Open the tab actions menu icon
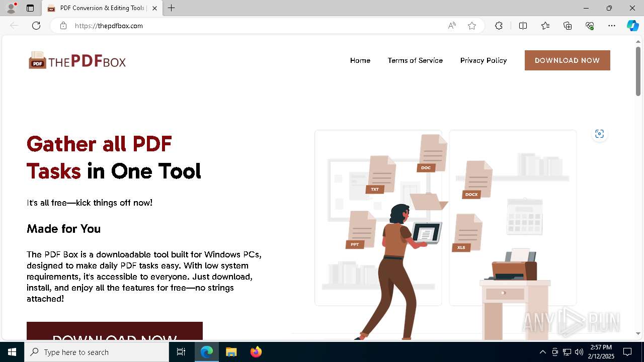The width and height of the screenshot is (644, 362). [x=30, y=8]
